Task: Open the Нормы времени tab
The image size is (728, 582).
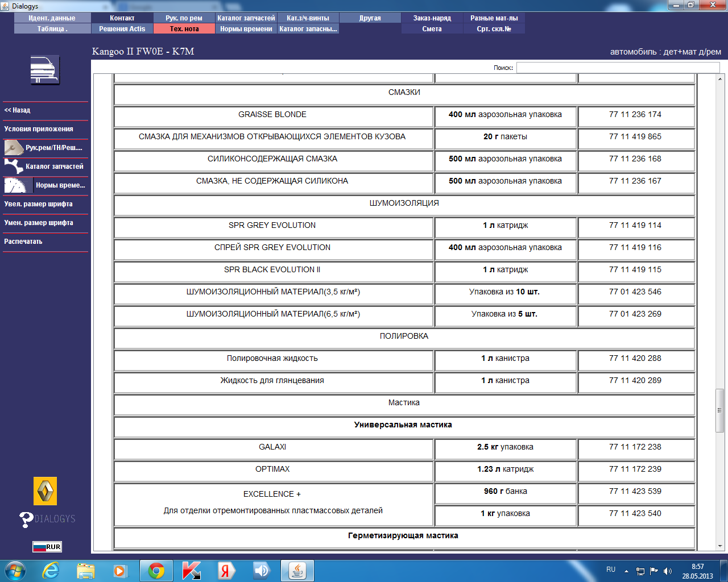Action: click(x=246, y=29)
